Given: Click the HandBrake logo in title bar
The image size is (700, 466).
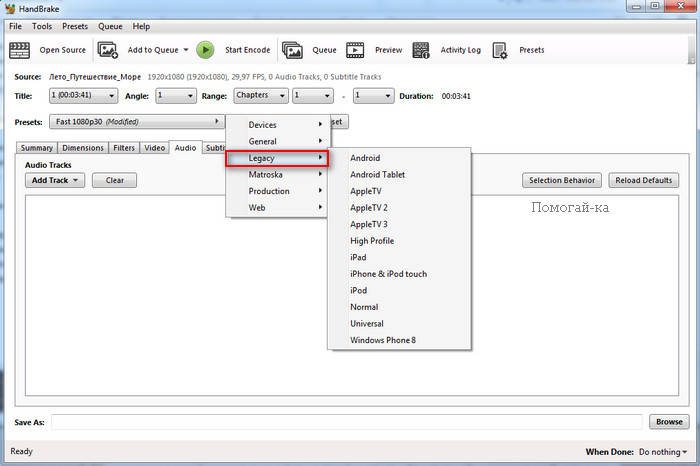Looking at the screenshot, I should 10,8.
